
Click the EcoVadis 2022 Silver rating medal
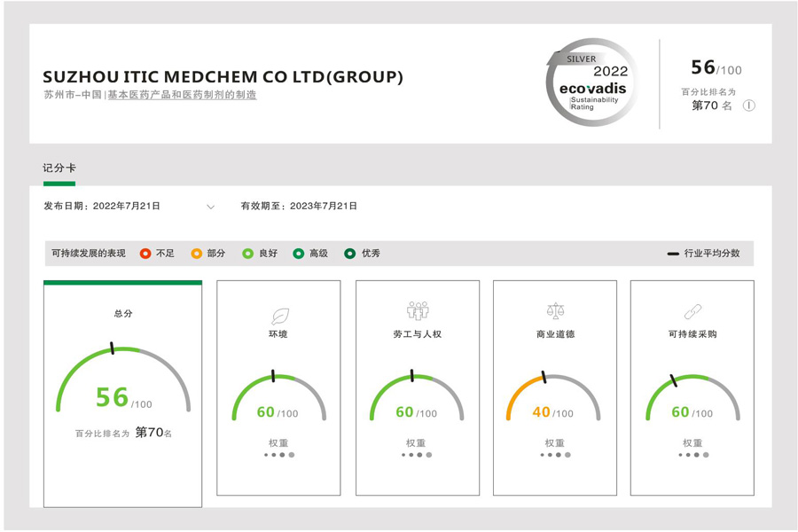click(592, 82)
